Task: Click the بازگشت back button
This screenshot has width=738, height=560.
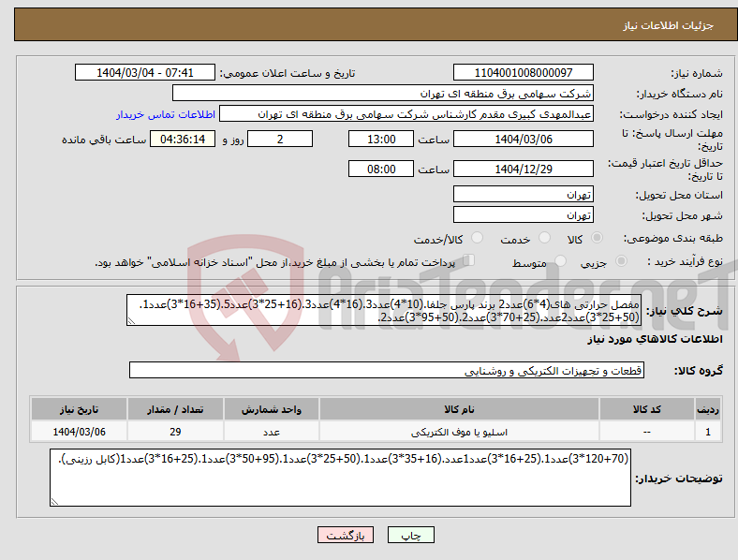Action: tap(346, 535)
